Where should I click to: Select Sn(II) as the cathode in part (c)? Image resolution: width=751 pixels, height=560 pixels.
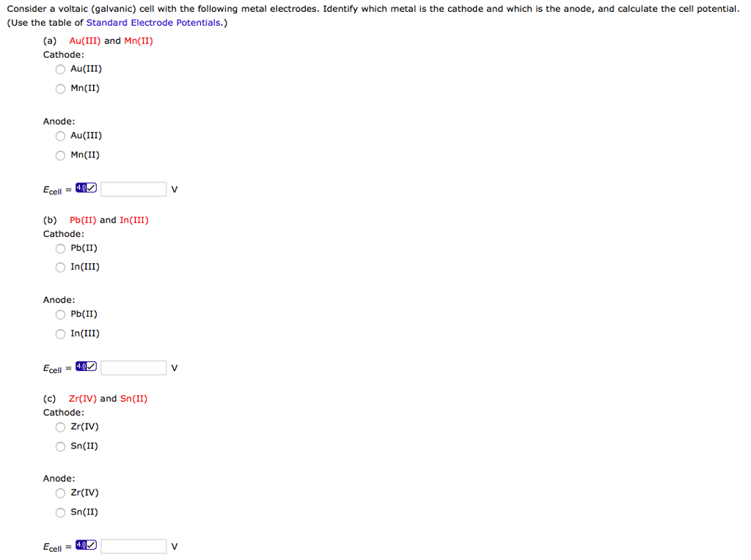point(60,446)
